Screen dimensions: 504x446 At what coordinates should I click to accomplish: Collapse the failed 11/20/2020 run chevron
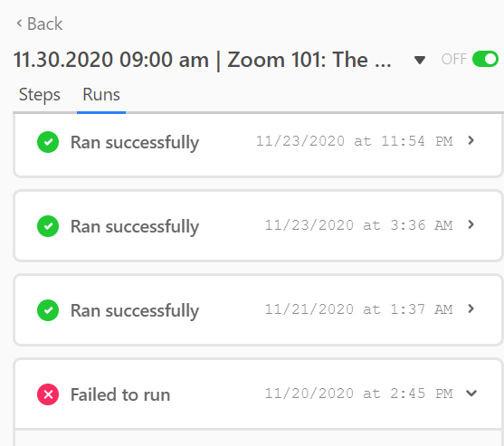pos(471,393)
